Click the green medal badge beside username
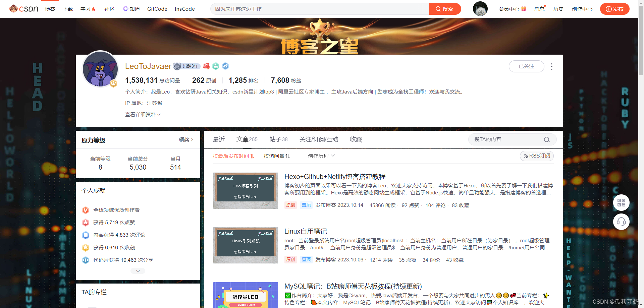Viewport: 644px width, 308px height. [x=216, y=66]
